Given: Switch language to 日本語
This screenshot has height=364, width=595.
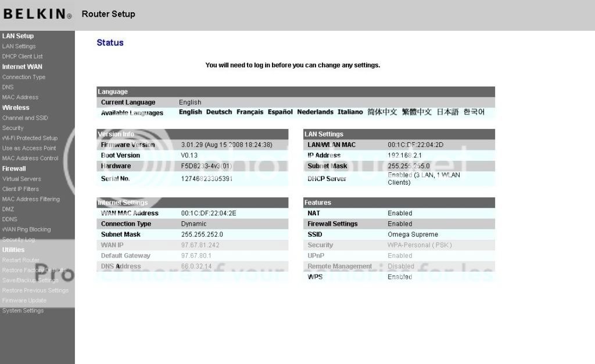Looking at the screenshot, I should tap(448, 112).
